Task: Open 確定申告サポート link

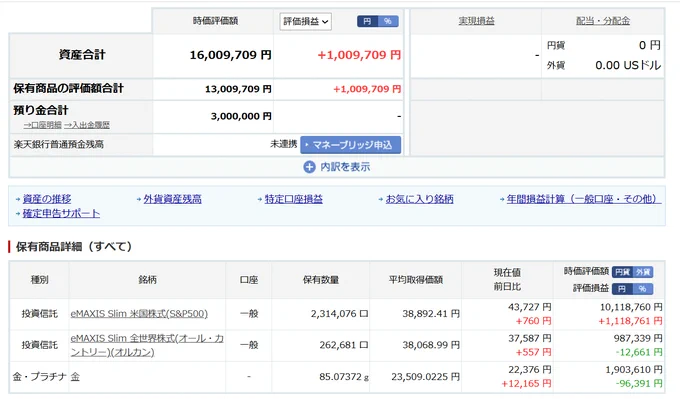Action: 61,213
